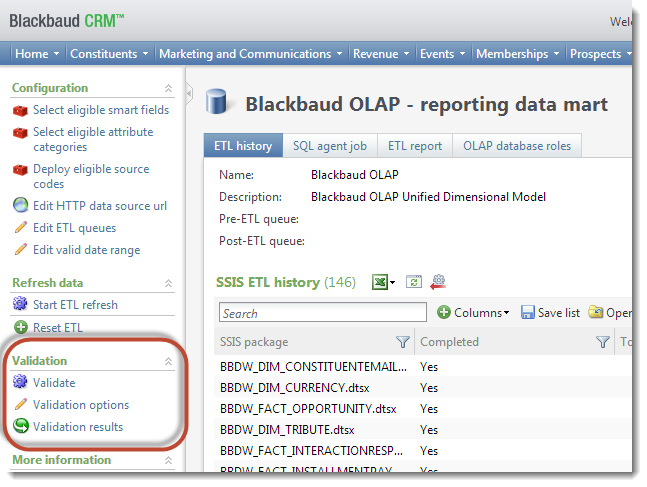Open the Revenue menu

point(381,54)
